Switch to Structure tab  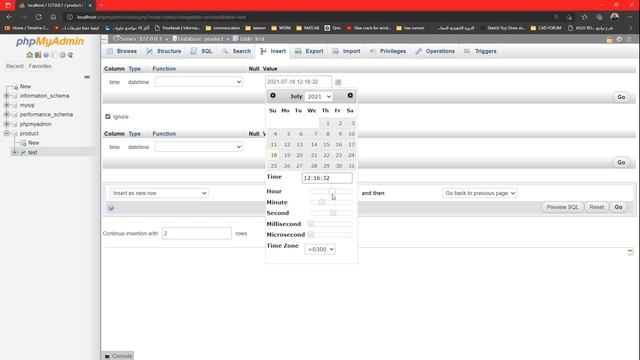164,51
